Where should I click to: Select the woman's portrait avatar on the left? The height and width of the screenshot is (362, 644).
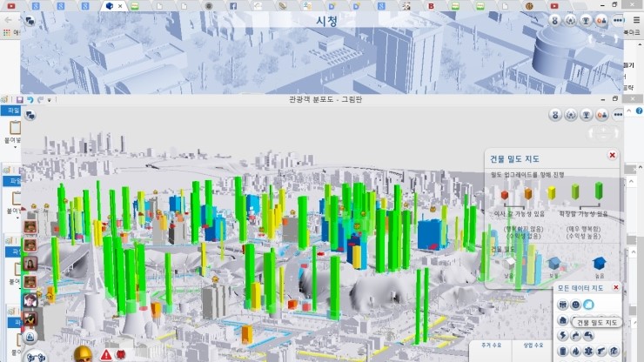coord(30,264)
